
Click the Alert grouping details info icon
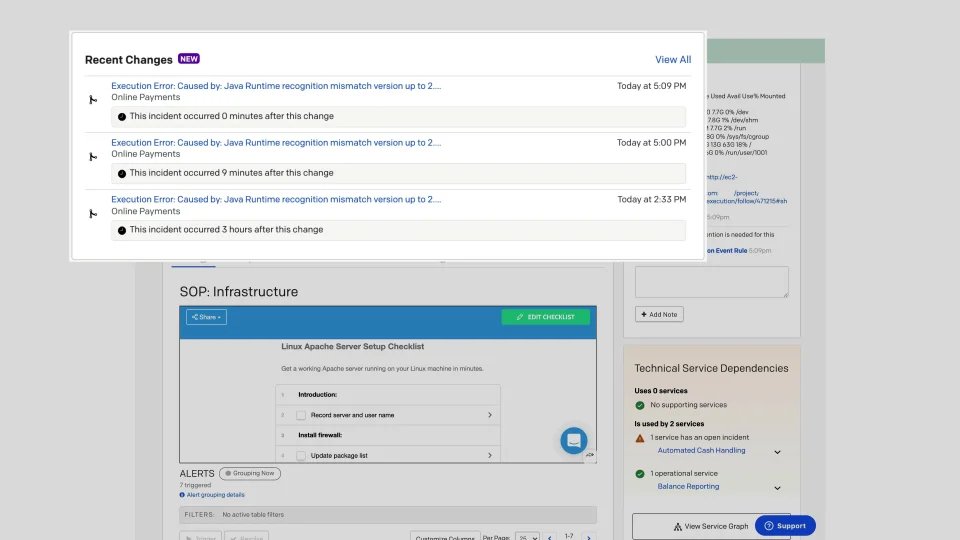click(182, 495)
